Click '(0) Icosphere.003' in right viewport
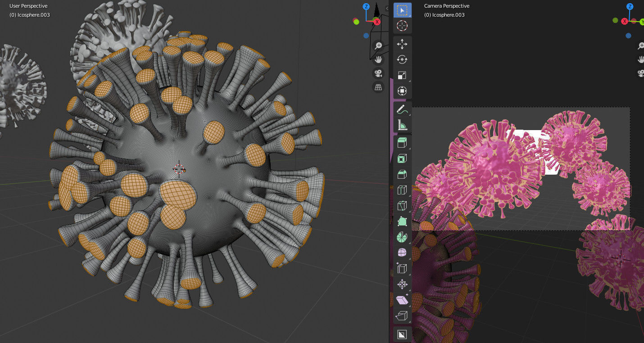This screenshot has width=644, height=343. pyautogui.click(x=444, y=15)
